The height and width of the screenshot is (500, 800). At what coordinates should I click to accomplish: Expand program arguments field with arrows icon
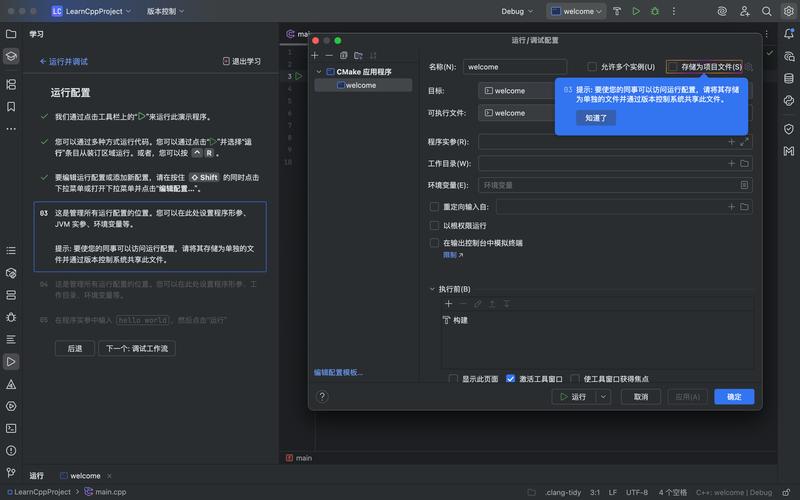[744, 142]
